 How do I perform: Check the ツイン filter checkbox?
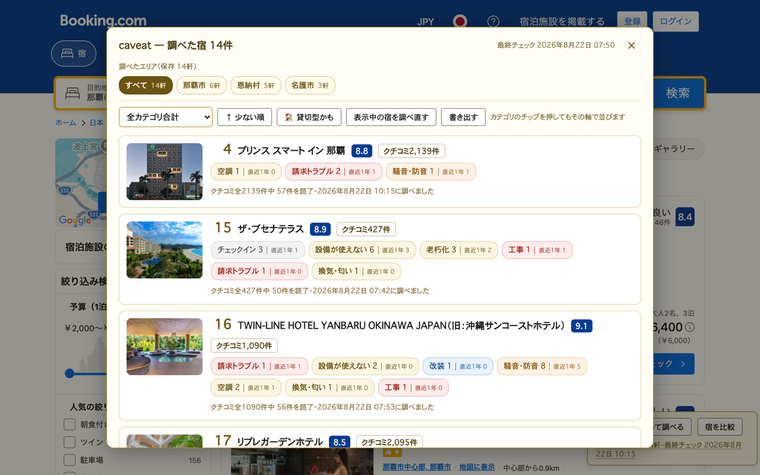click(x=69, y=442)
